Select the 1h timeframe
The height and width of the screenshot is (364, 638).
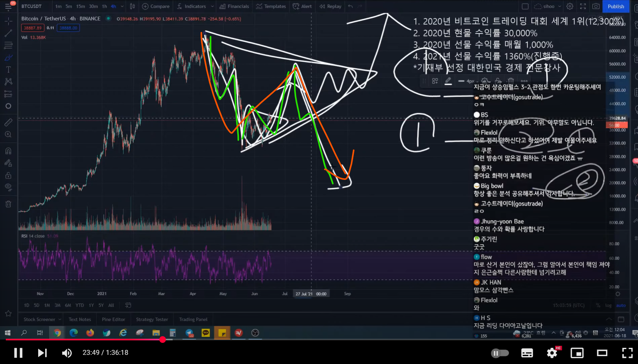click(105, 6)
